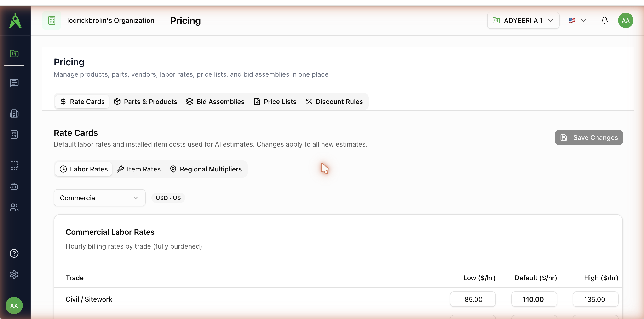This screenshot has width=644, height=319.
Task: Open the chat messages icon in sidebar
Action: click(14, 83)
